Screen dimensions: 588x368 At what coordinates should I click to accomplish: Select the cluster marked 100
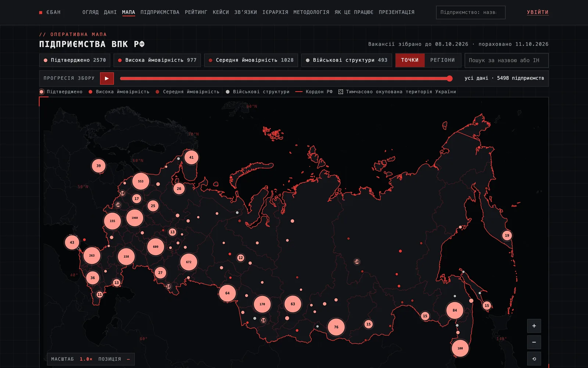coord(460,348)
